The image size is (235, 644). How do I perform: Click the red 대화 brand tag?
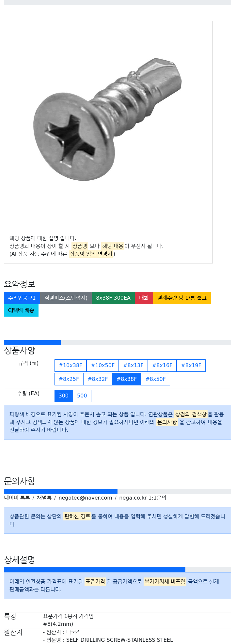144,298
